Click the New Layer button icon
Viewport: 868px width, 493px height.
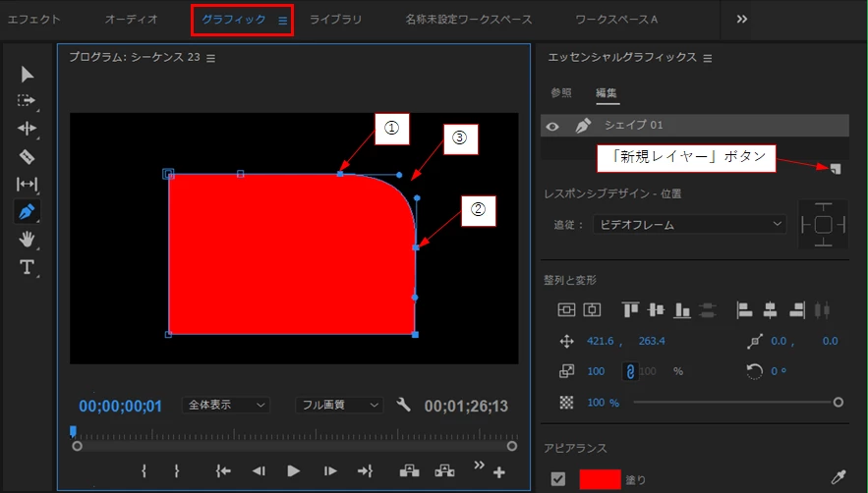[x=836, y=169]
